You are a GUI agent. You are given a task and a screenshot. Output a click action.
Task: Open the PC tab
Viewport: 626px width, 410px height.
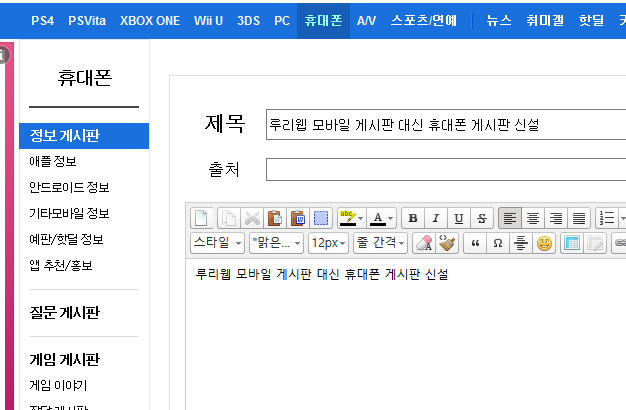coord(282,21)
